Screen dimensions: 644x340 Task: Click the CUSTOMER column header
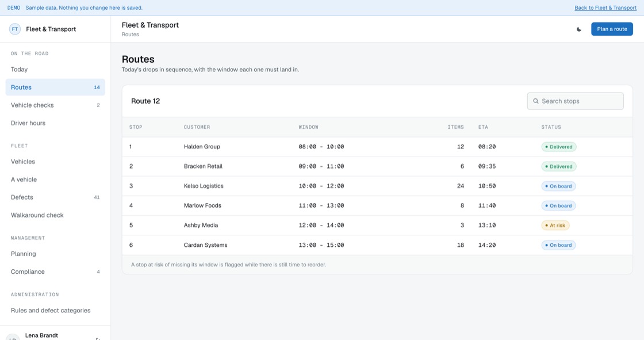click(x=197, y=127)
